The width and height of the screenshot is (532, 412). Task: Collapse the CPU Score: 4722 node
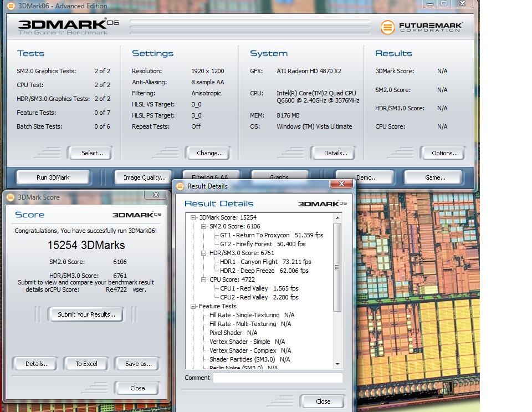coord(203,279)
